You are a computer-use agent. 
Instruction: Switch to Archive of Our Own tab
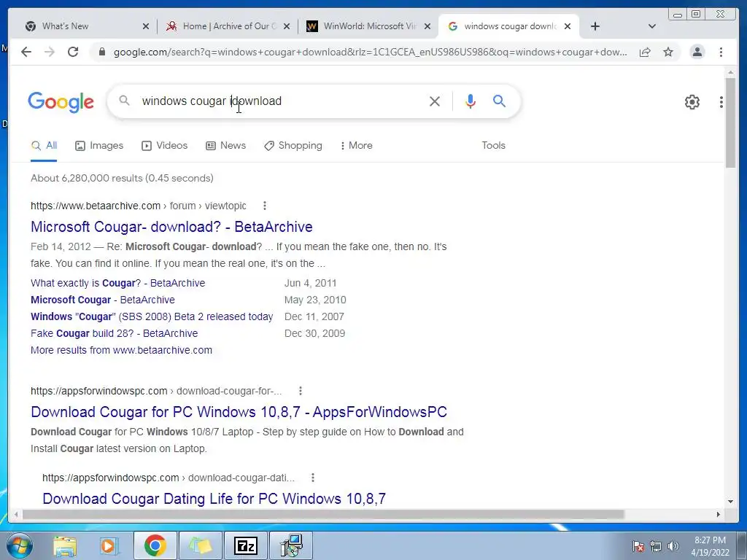tap(230, 26)
